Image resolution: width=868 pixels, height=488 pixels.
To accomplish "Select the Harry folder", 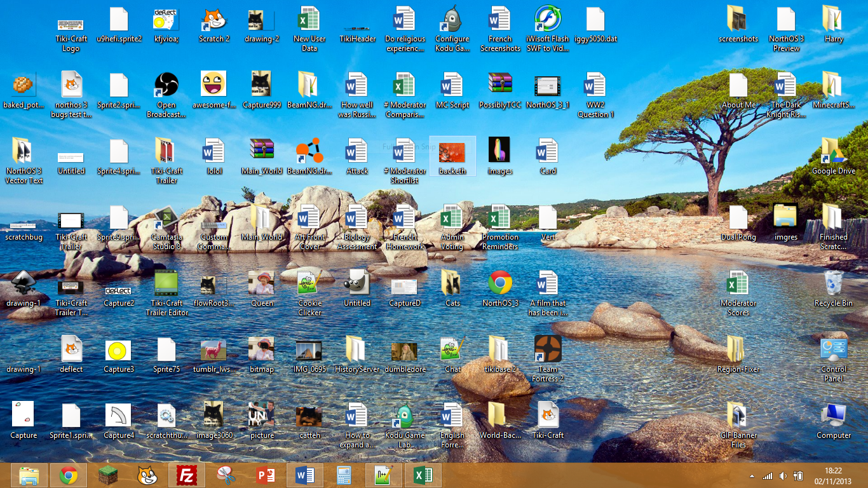I will coord(834,25).
